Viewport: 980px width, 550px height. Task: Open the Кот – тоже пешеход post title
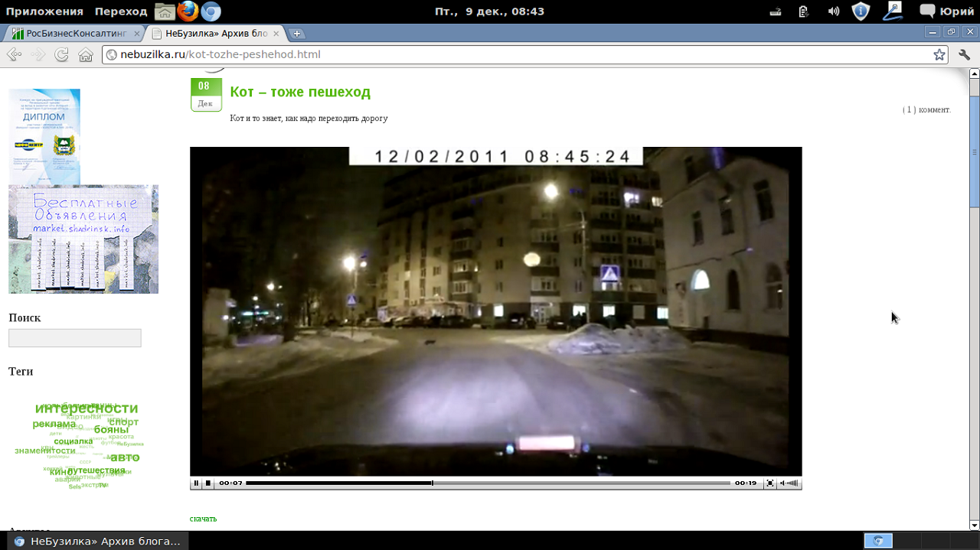point(300,92)
